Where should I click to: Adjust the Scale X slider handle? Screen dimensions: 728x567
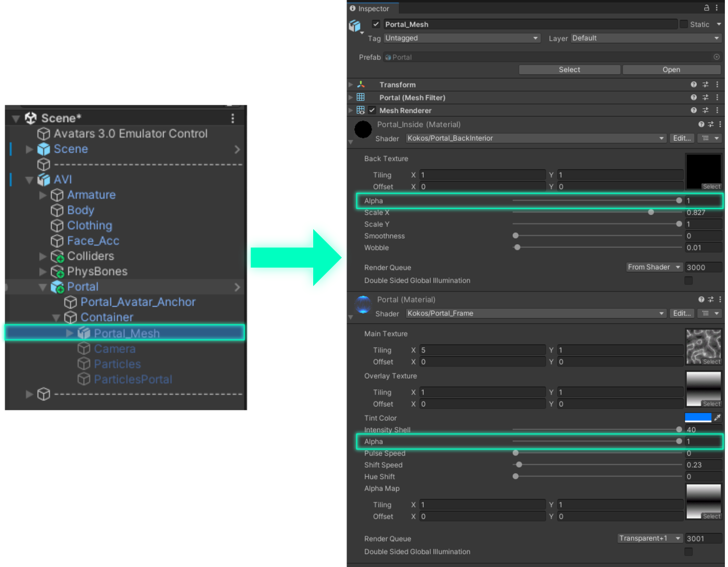click(651, 212)
